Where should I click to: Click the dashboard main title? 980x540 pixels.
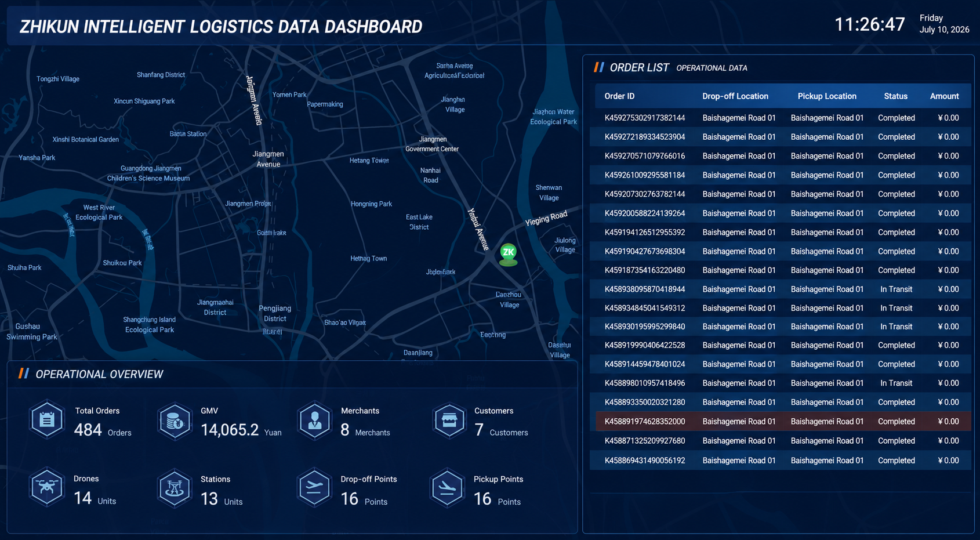click(x=221, y=27)
